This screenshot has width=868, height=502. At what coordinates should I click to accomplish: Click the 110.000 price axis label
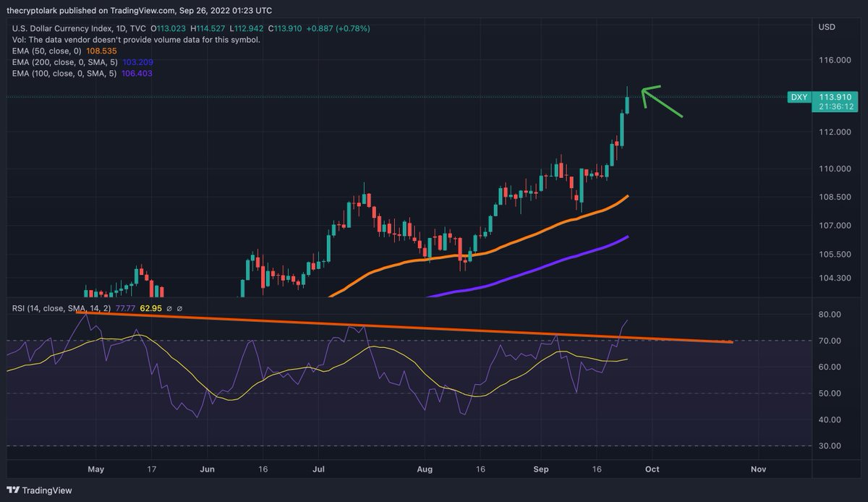click(x=834, y=169)
